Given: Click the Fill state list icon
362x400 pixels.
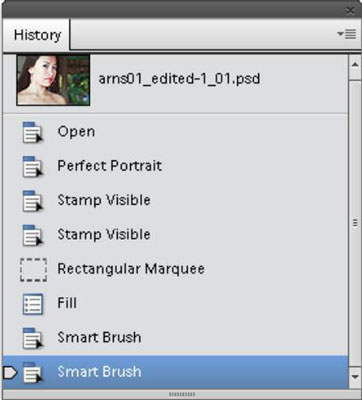Looking at the screenshot, I should [33, 304].
